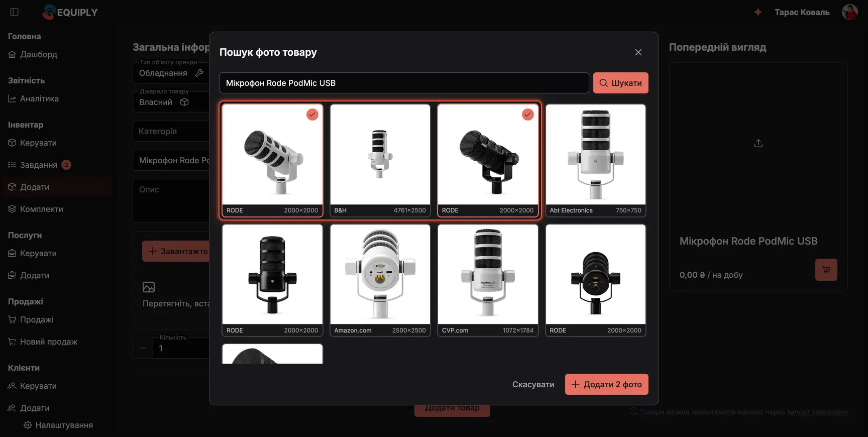The height and width of the screenshot is (437, 868).
Task: Select the B&H microphone thumbnail
Action: [380, 160]
